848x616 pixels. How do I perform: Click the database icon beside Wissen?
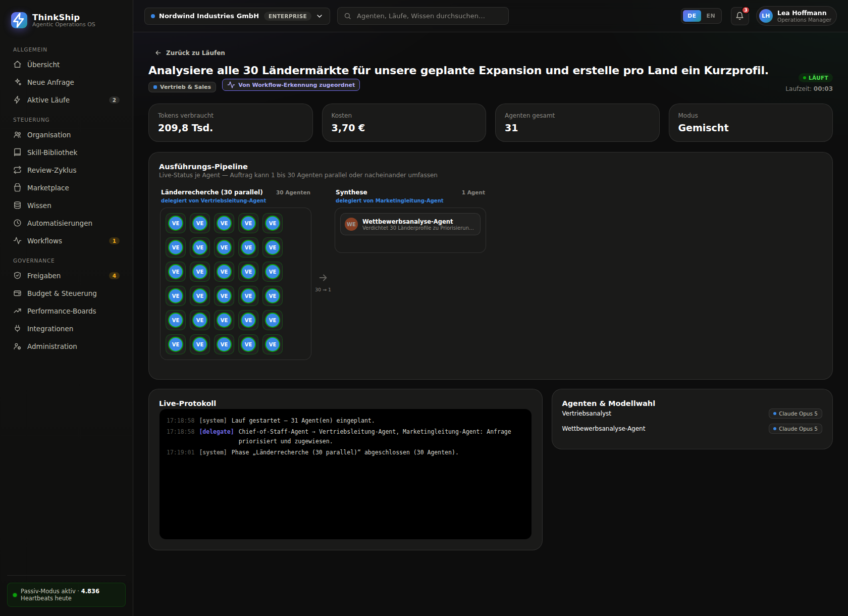point(18,206)
